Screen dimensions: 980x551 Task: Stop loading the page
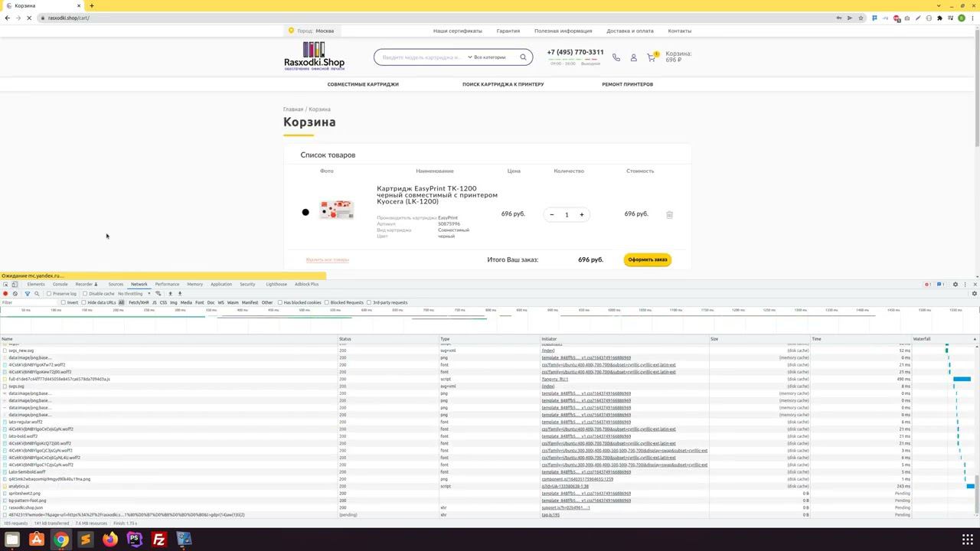pos(29,18)
